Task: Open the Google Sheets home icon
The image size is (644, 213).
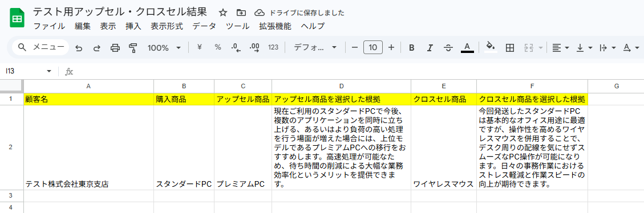Action: [17, 18]
